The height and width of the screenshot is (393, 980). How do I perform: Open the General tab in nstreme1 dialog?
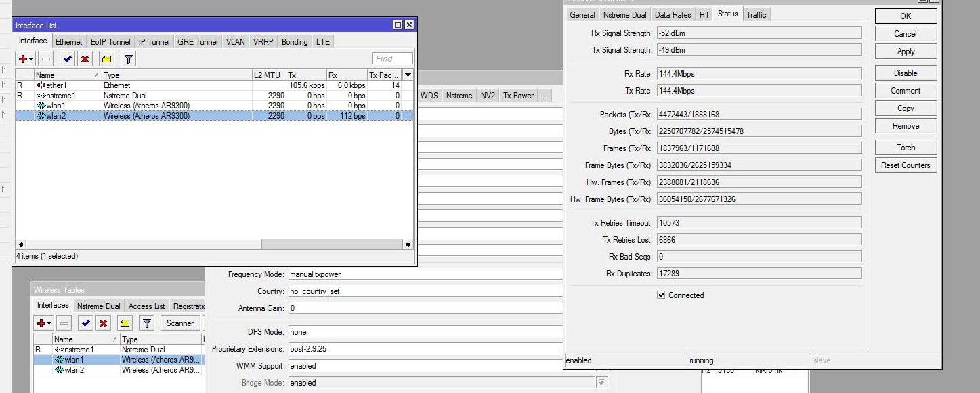click(x=582, y=15)
